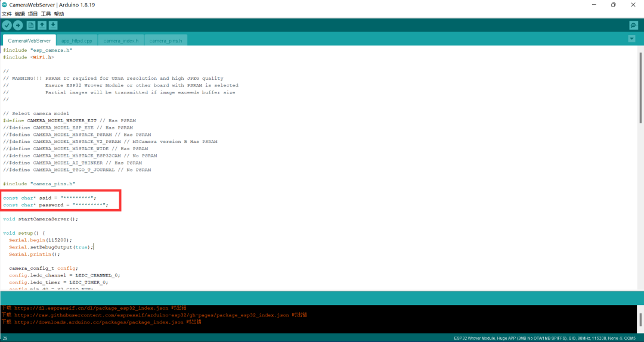
Task: Open the 工具 menu
Action: click(46, 14)
